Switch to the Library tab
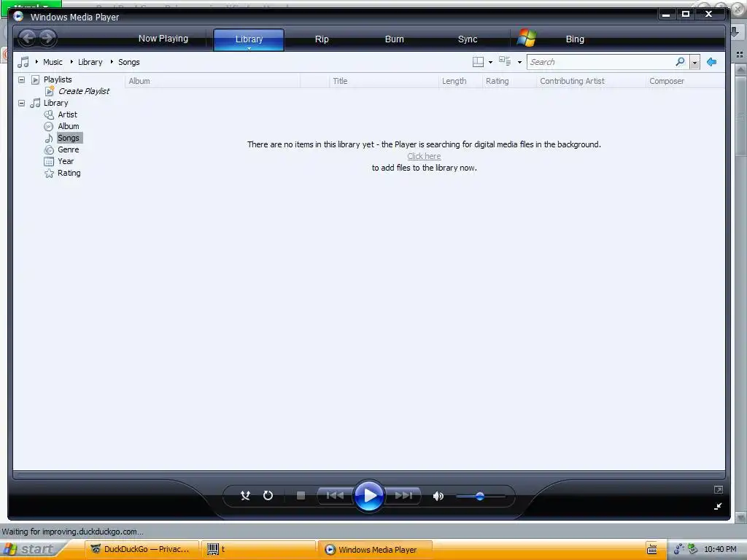Image resolution: width=747 pixels, height=560 pixels. click(249, 39)
